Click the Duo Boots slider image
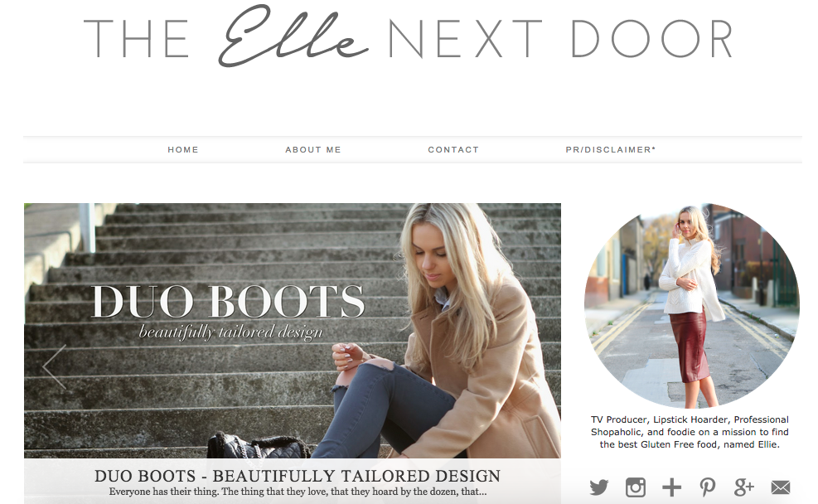The image size is (818, 504). [292, 330]
